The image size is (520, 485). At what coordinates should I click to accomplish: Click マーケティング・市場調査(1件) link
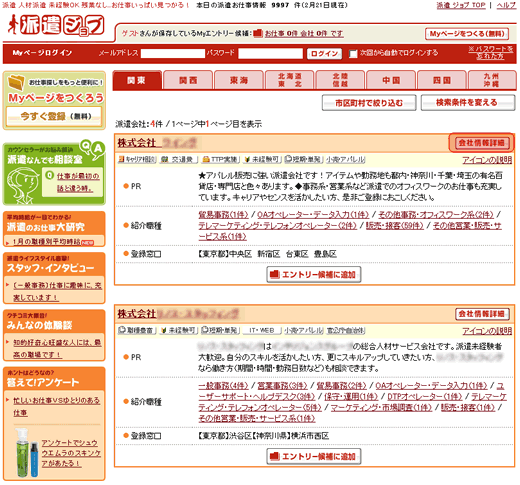381,408
